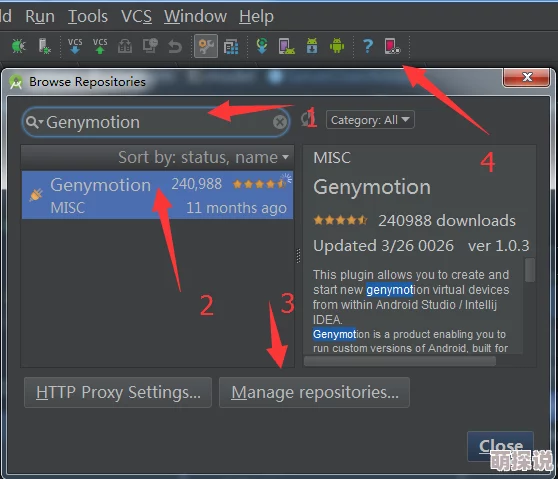The height and width of the screenshot is (479, 558).
Task: Open the Android Device Monitor icon
Action: [337, 46]
